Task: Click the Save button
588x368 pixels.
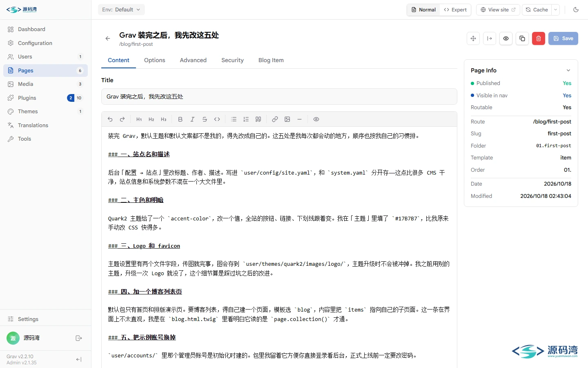Action: (563, 38)
